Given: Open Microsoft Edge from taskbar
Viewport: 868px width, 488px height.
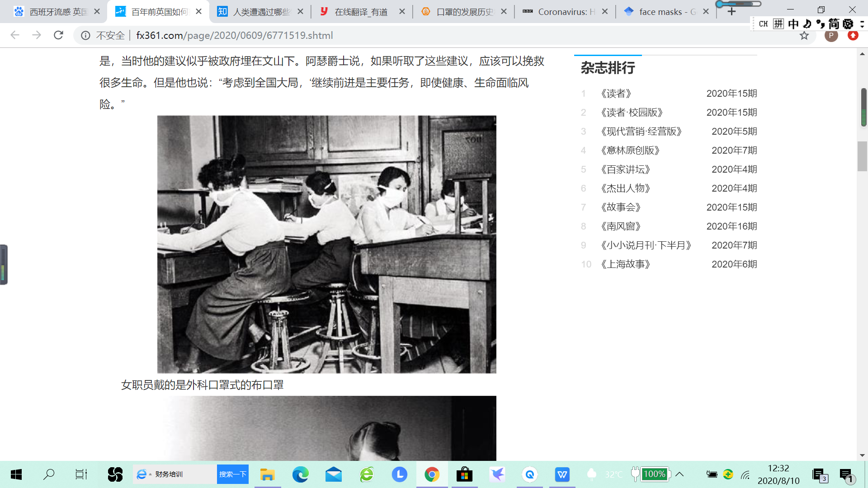Looking at the screenshot, I should 300,474.
